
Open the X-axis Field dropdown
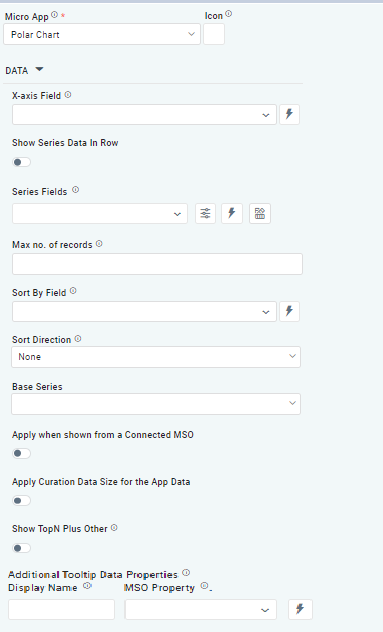coord(144,114)
